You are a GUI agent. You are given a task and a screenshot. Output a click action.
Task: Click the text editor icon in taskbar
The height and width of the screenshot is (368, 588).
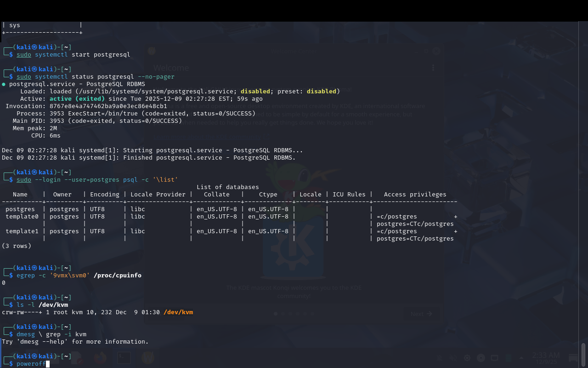77,357
